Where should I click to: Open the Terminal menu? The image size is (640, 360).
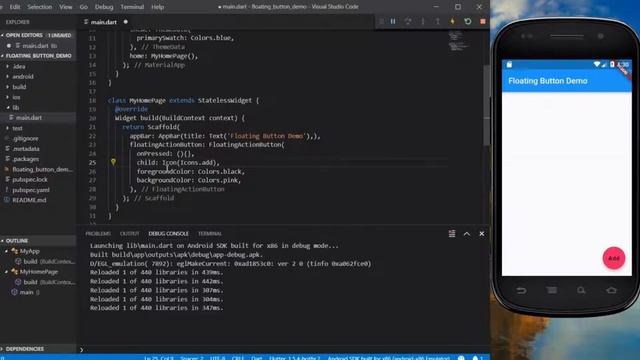coord(132,7)
